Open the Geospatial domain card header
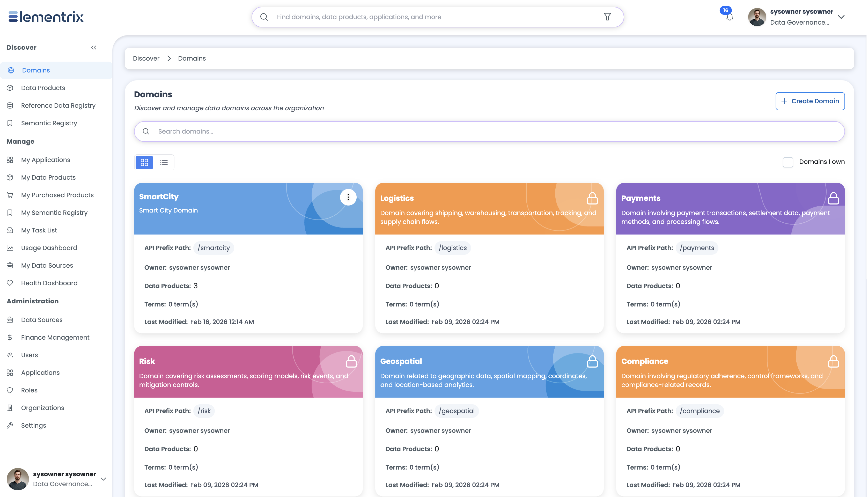The width and height of the screenshot is (868, 497). [489, 371]
